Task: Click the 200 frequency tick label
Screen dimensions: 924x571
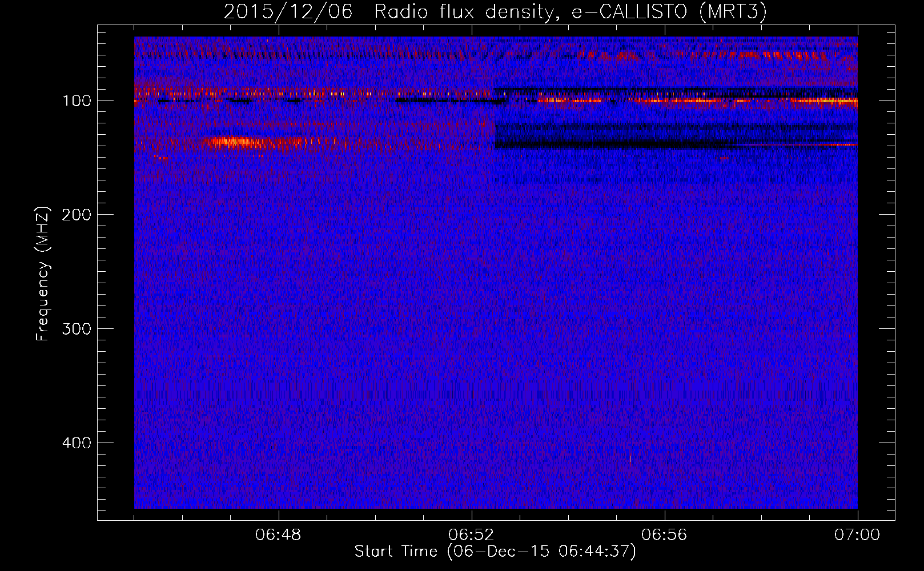Action: point(77,215)
